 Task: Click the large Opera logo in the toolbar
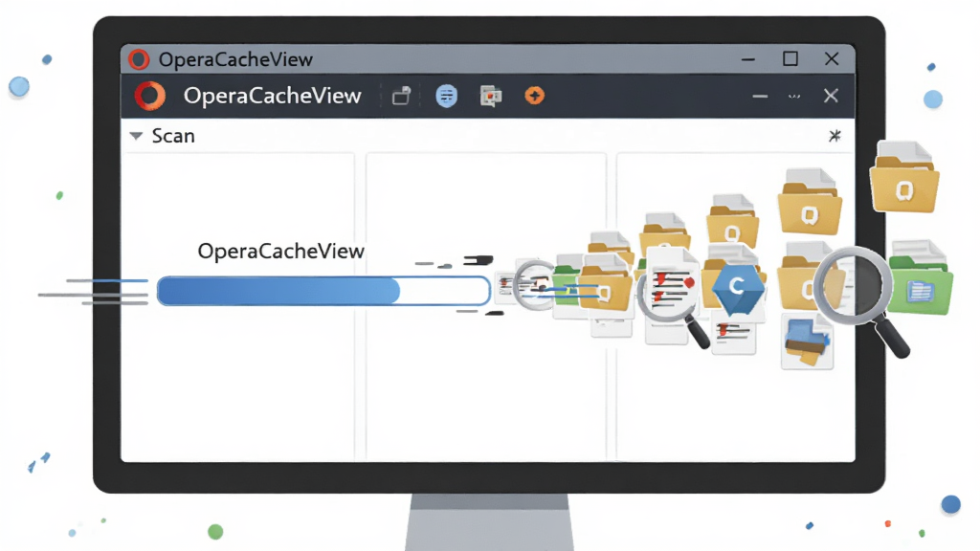point(150,96)
